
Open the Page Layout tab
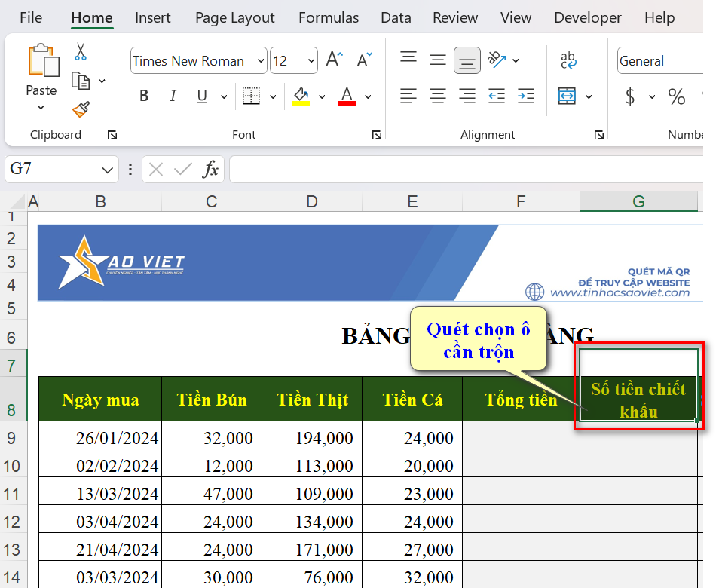click(x=234, y=17)
